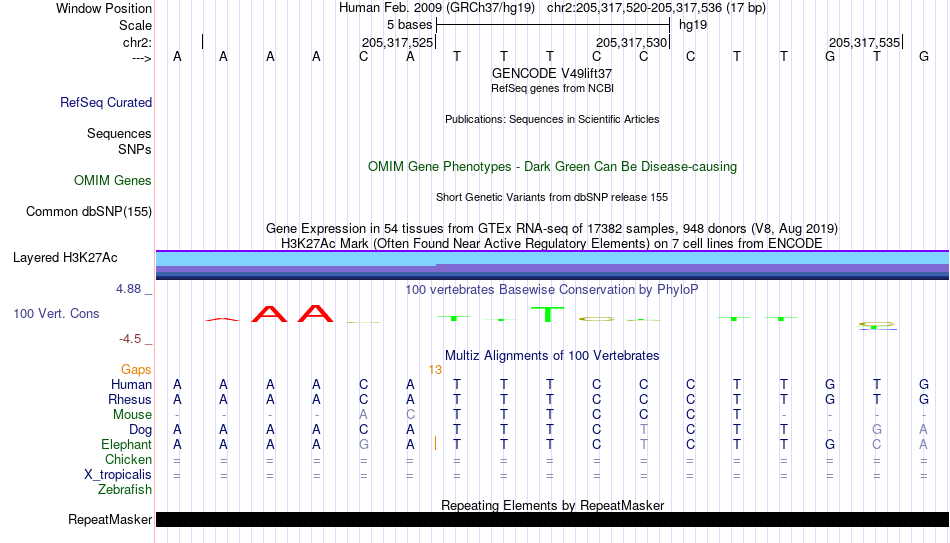Click Repeating Elements by RepeatMasker title
950x543 pixels.
[552, 505]
